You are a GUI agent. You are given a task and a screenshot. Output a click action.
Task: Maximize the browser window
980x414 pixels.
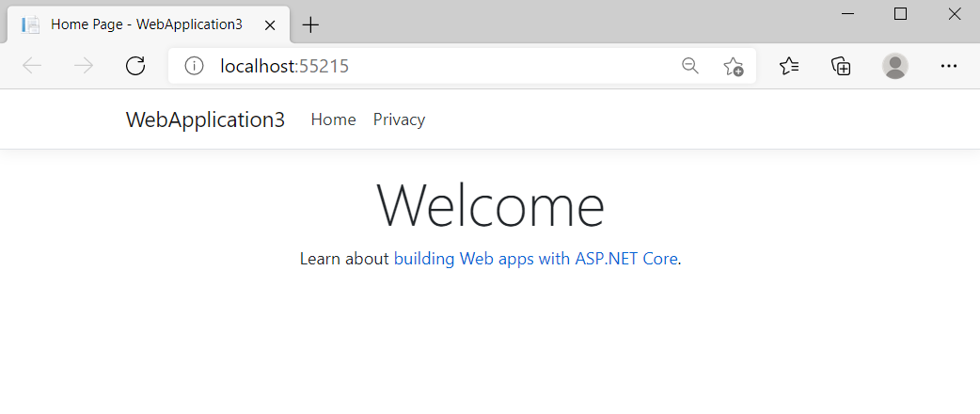click(901, 14)
